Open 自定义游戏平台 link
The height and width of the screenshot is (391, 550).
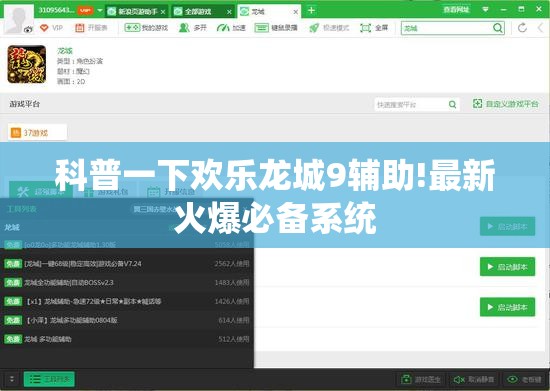(505, 104)
